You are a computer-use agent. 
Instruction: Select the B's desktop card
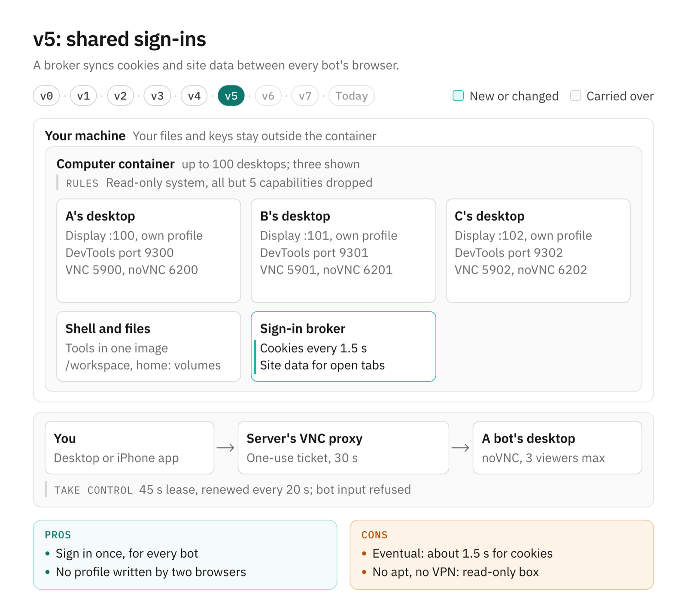pyautogui.click(x=343, y=251)
